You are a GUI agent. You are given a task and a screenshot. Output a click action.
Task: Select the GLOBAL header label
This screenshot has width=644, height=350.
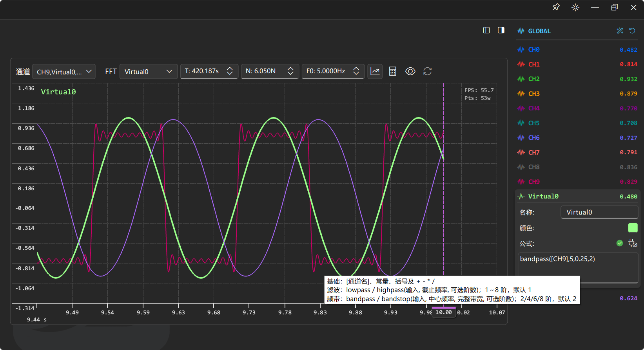coord(539,31)
